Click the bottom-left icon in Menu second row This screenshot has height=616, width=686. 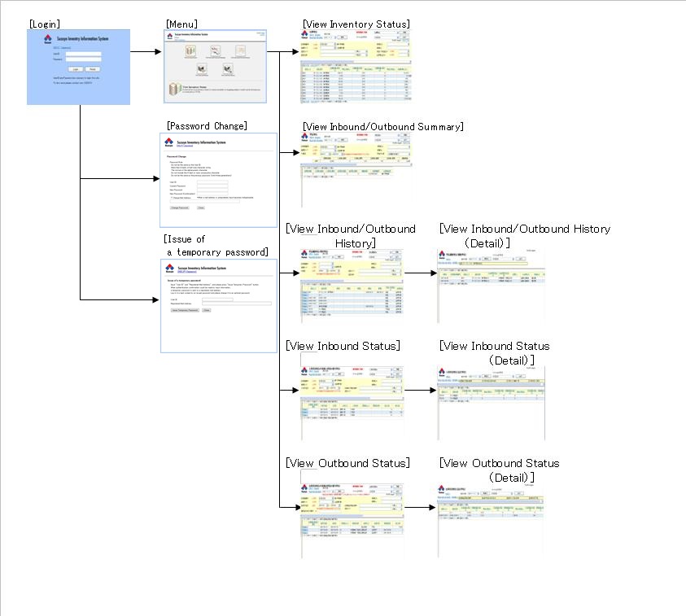(201, 70)
